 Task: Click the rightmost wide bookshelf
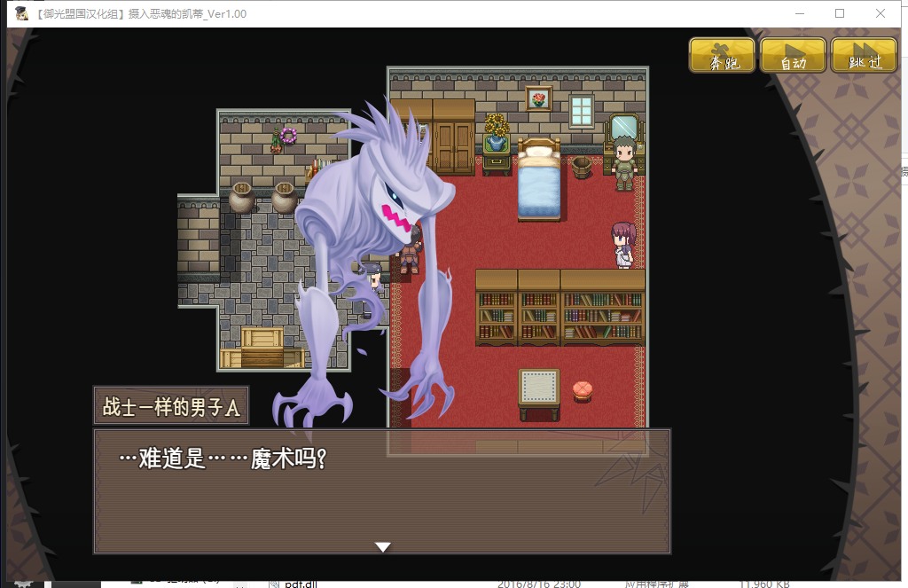point(602,309)
